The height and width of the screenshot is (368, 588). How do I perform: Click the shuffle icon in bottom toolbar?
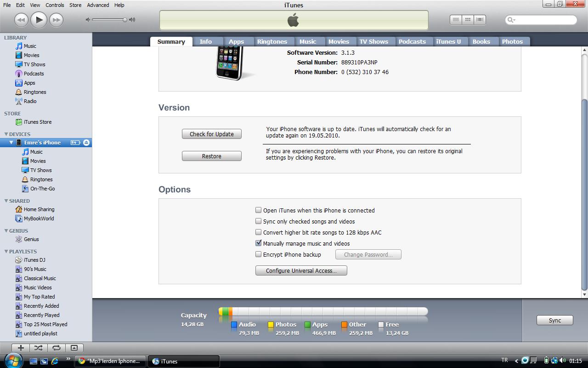tap(38, 348)
